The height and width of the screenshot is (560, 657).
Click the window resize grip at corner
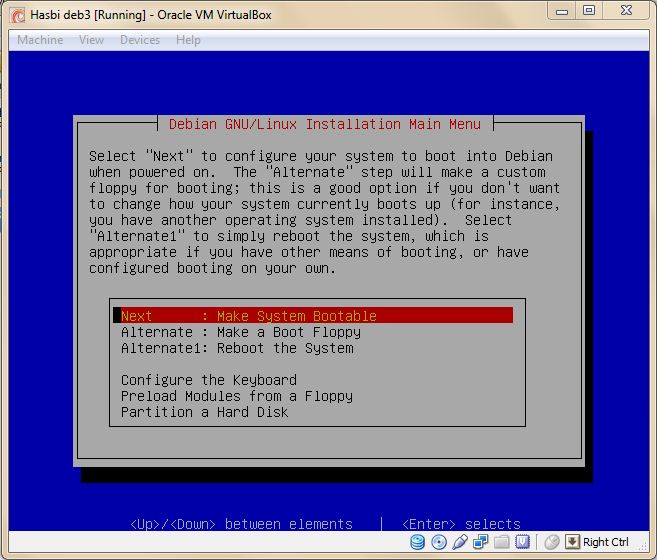[642, 545]
